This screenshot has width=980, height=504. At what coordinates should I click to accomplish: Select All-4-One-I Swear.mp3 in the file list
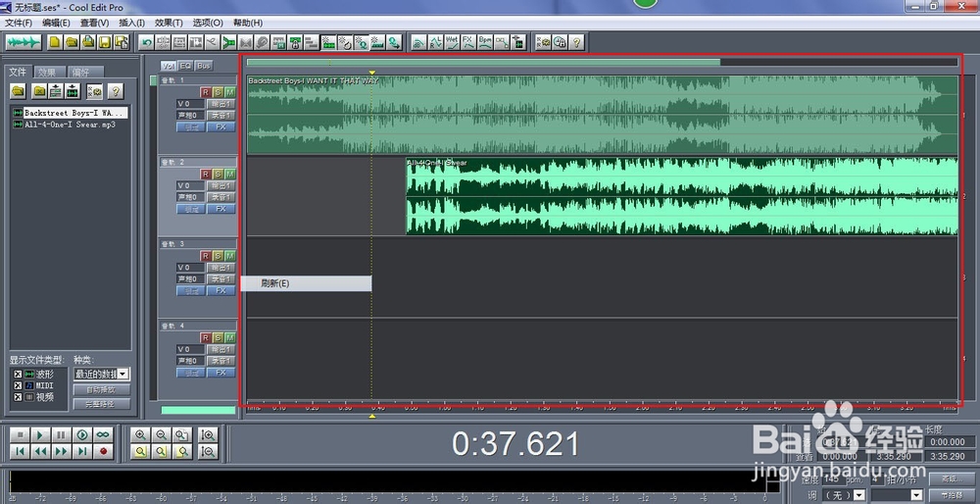tap(65, 125)
